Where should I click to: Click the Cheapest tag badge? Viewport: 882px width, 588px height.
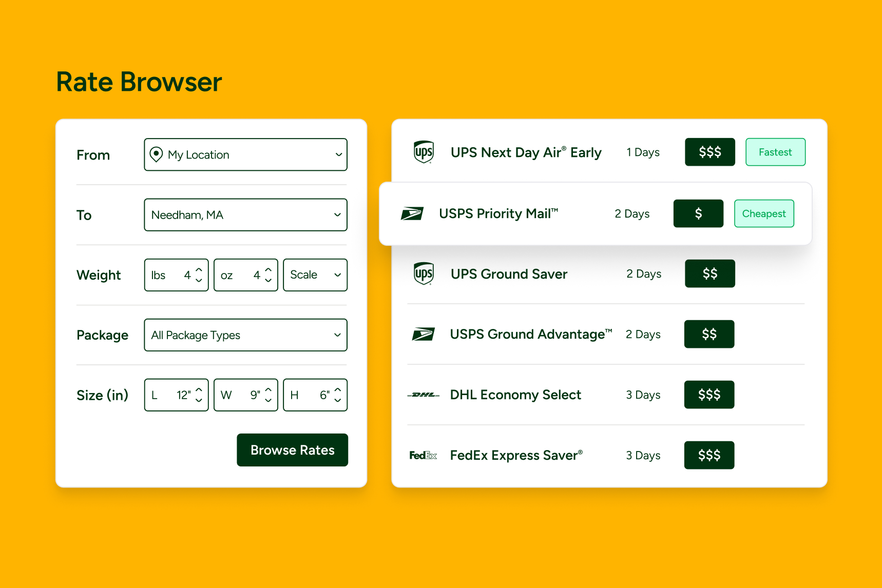coord(763,214)
